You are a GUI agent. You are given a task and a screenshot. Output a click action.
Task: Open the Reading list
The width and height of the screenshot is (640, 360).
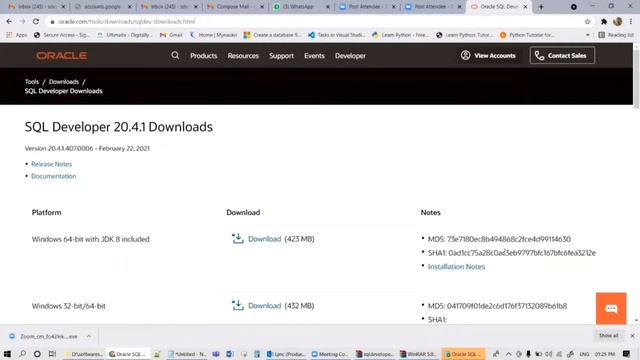coord(616,35)
